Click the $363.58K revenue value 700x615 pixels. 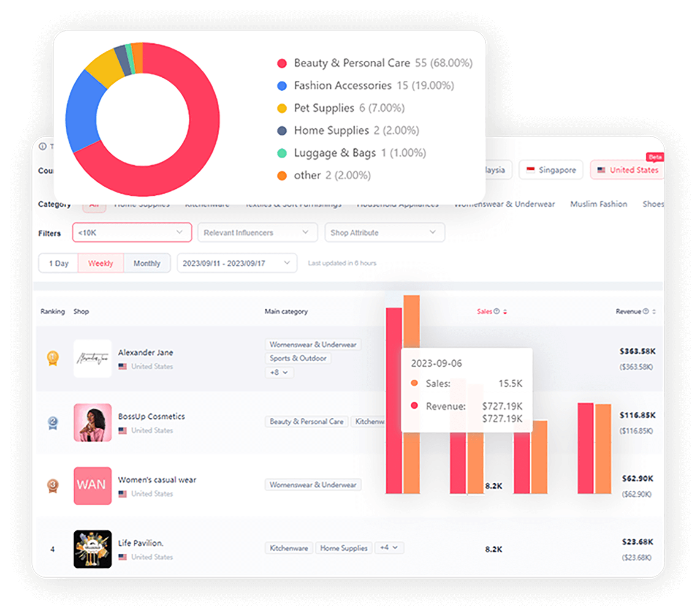[x=638, y=351]
